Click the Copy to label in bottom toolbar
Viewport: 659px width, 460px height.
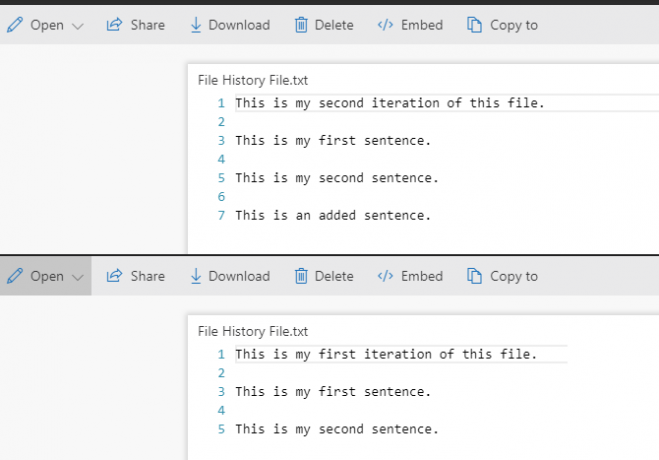[514, 277]
